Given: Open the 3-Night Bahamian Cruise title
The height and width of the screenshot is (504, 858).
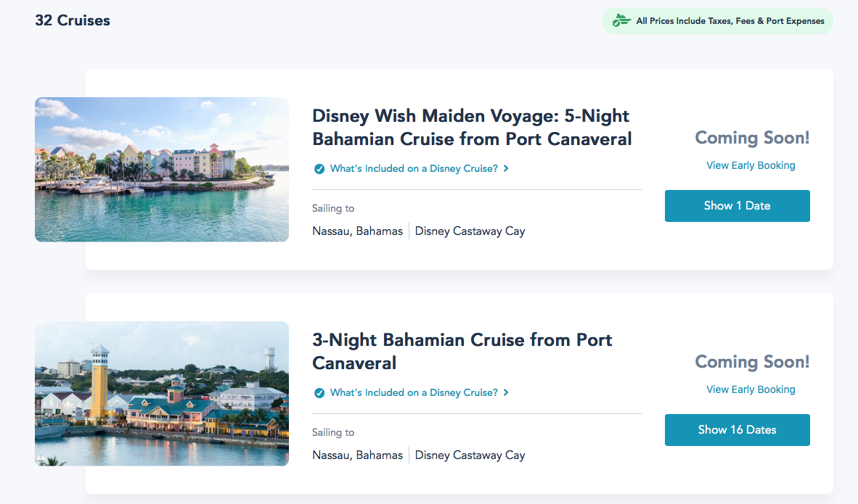Looking at the screenshot, I should click(x=462, y=352).
